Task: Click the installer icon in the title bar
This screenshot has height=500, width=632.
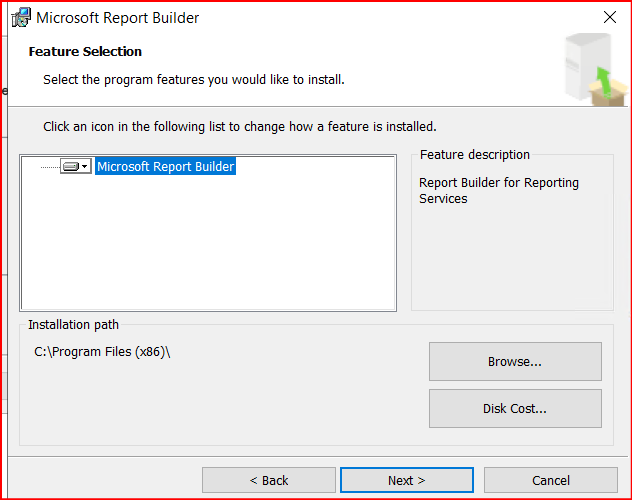Action: point(20,18)
